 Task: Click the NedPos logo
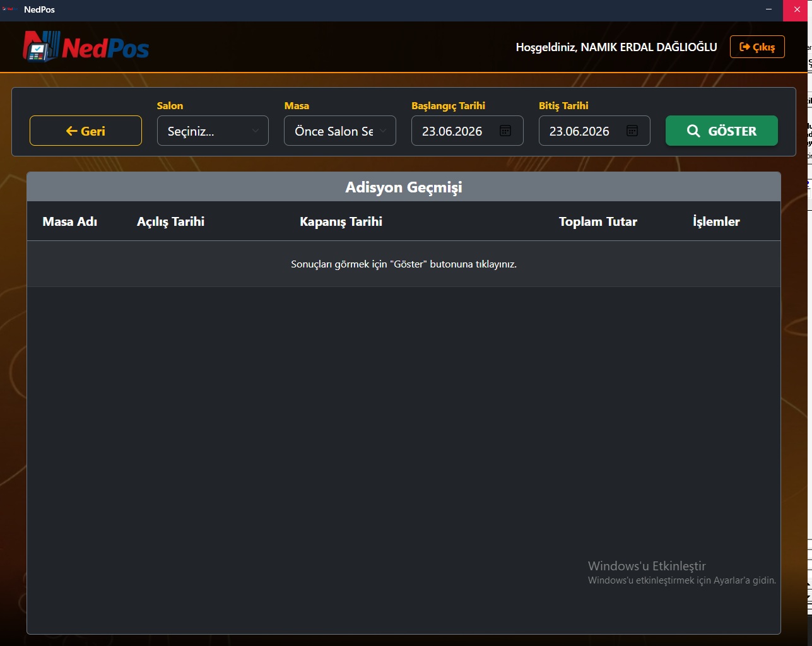click(x=86, y=47)
